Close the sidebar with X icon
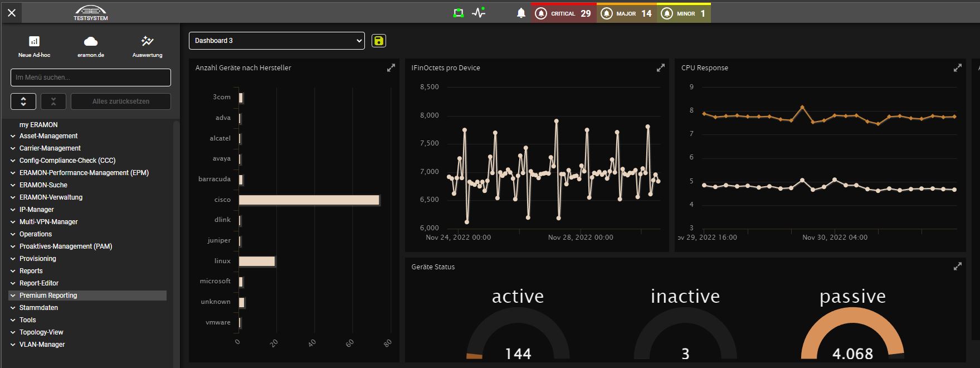980x368 pixels. (12, 13)
